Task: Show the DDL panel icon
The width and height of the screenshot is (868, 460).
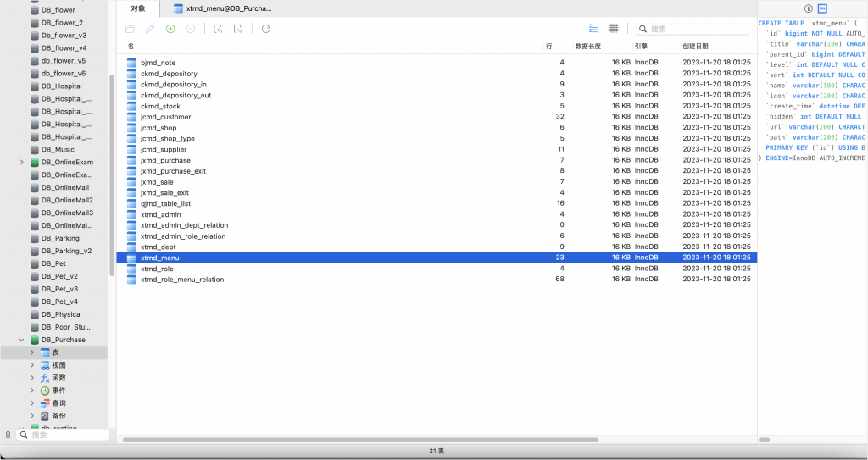Action: click(821, 8)
